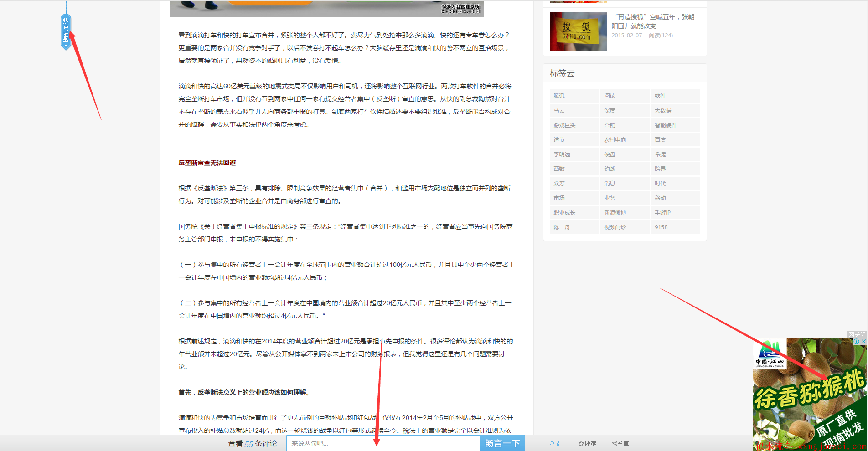Image resolution: width=868 pixels, height=451 pixels.
Task: Select the 约战 tag
Action: pyautogui.click(x=625, y=169)
